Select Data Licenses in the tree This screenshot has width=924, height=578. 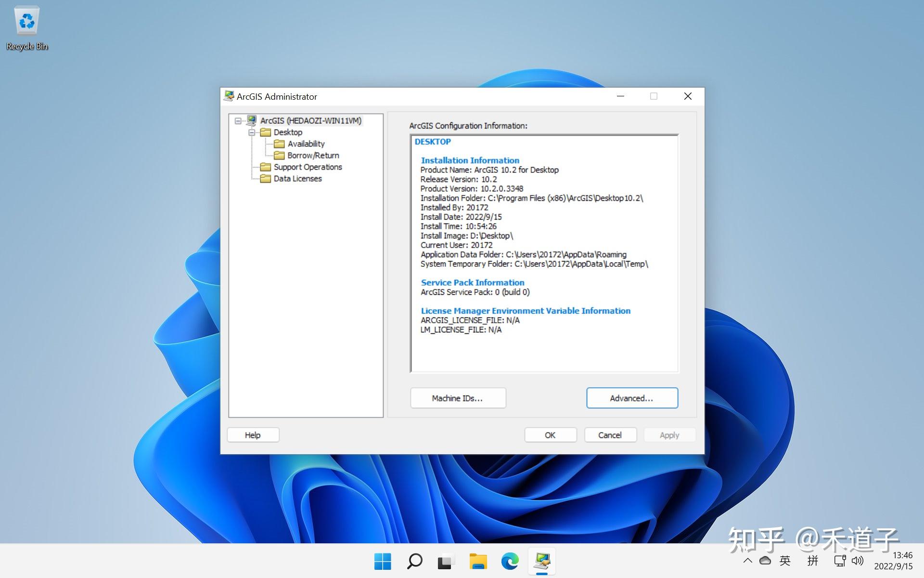[297, 179]
